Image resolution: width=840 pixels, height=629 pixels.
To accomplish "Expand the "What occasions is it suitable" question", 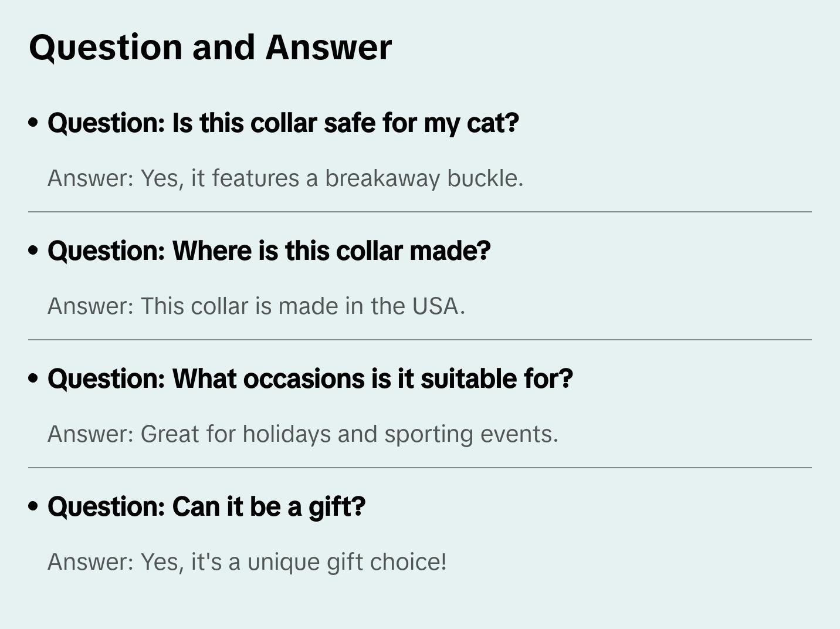I will tap(310, 379).
